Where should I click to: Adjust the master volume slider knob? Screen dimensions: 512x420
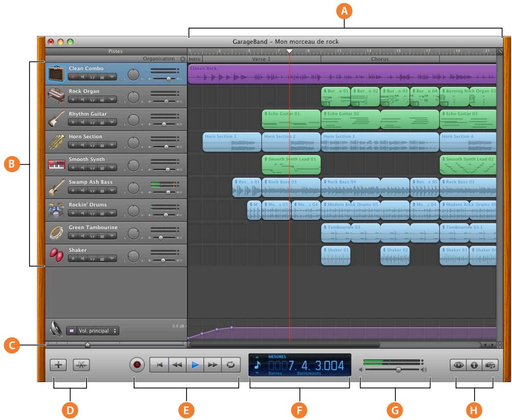398,370
